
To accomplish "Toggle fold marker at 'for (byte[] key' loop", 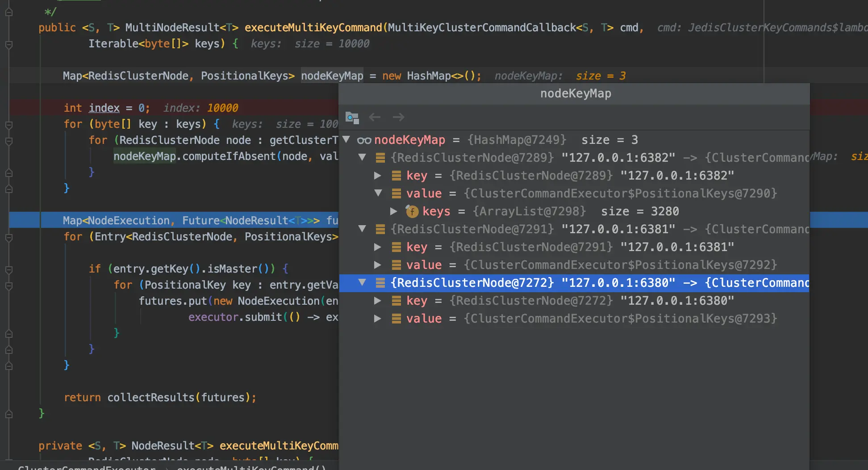I will coord(8,125).
